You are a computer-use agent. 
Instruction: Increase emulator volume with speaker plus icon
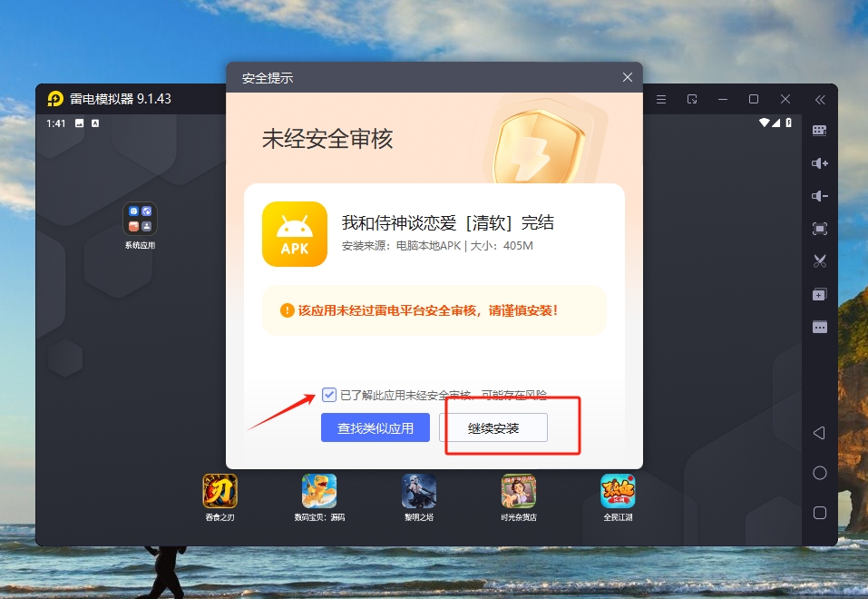(x=819, y=163)
